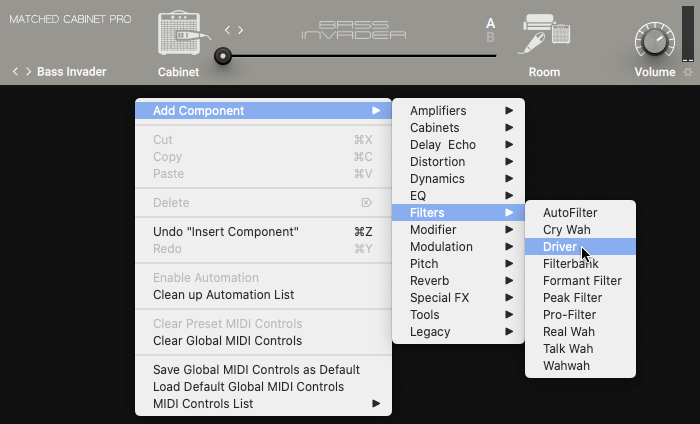Expand the Delay Echo category
Viewport: 700px width, 424px height.
coord(458,145)
